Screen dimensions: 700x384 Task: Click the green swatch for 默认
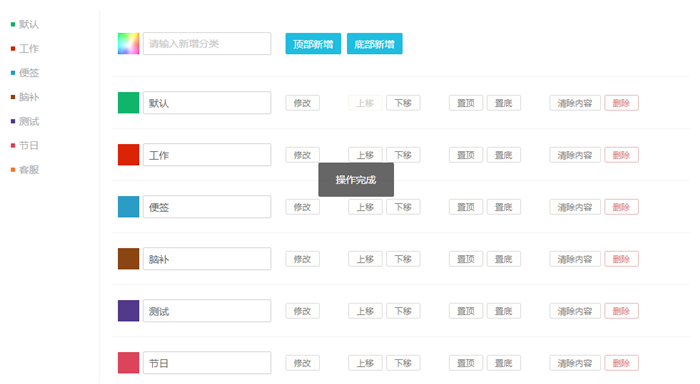click(128, 103)
